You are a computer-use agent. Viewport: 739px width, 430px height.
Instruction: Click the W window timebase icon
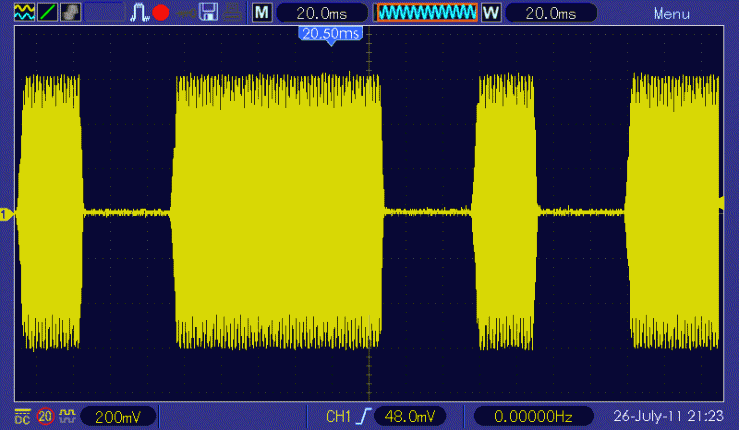[x=490, y=13]
